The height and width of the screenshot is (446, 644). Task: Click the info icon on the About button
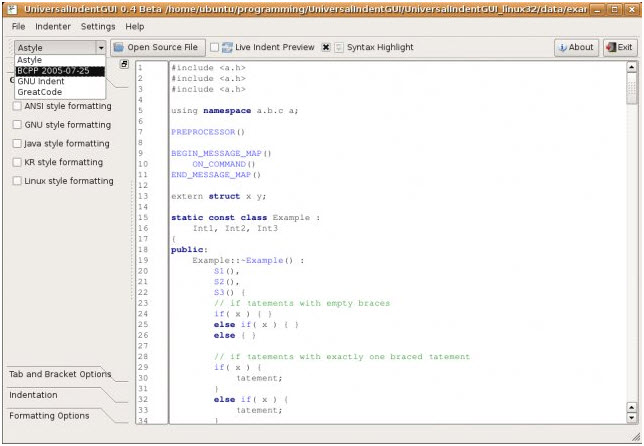click(x=563, y=48)
